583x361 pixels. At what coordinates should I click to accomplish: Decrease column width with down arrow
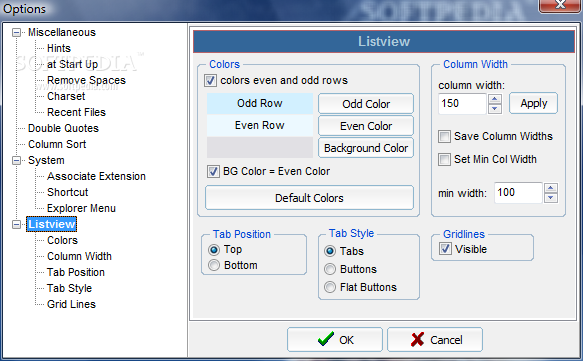[495, 109]
